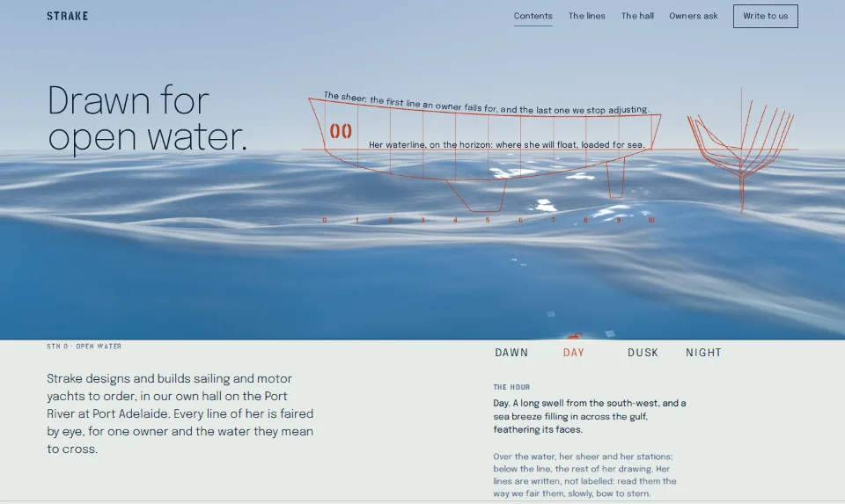The image size is (845, 504).
Task: Click the 'Day. A long swell' description
Action: (590, 416)
